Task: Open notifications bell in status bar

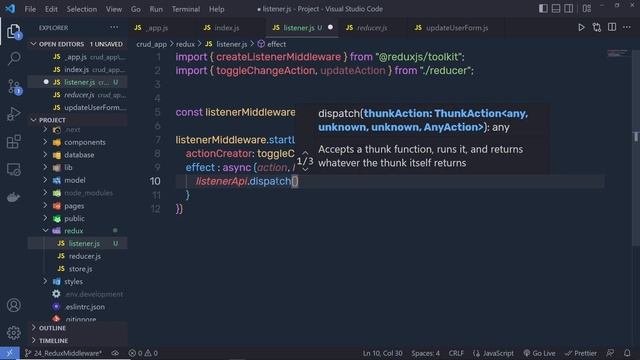Action: point(627,353)
